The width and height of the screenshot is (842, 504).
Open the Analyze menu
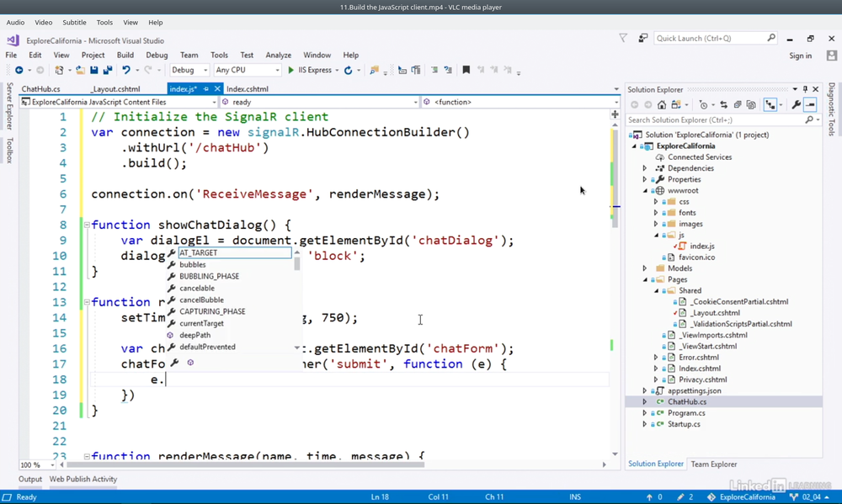278,56
